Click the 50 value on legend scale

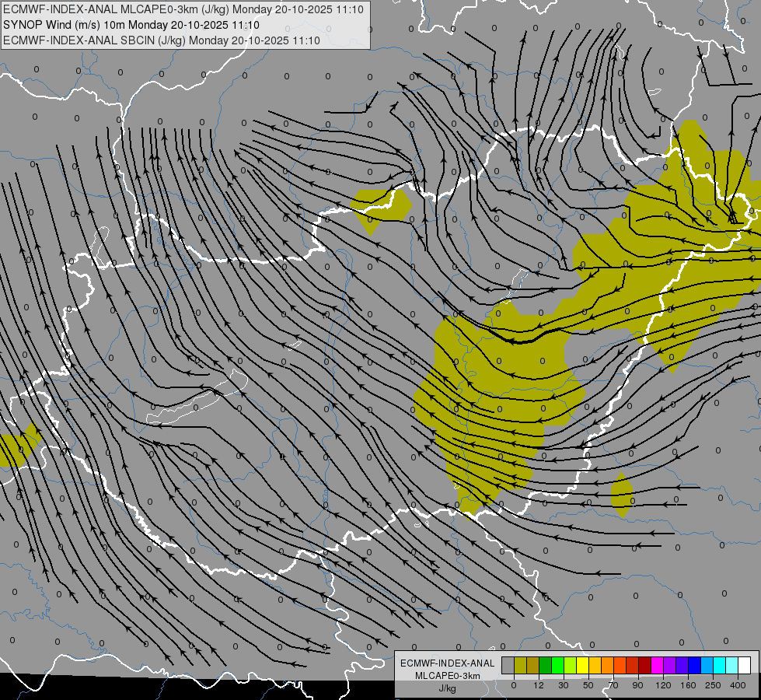(x=588, y=685)
